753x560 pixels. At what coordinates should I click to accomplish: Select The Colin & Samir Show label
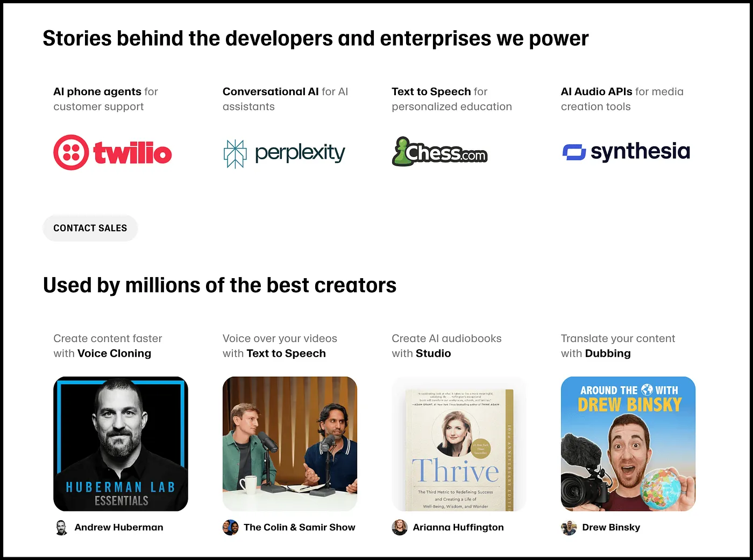click(x=300, y=527)
